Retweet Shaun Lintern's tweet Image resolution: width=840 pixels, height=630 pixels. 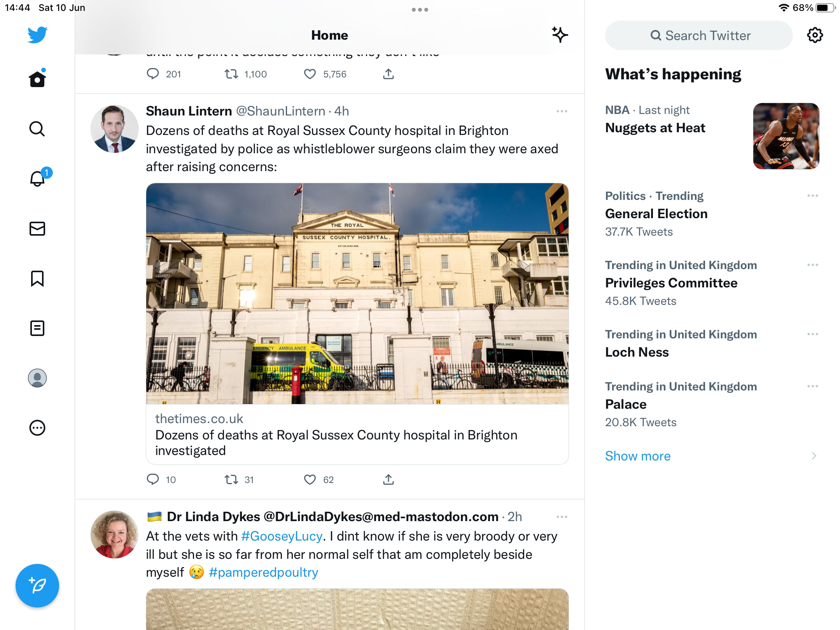[231, 479]
